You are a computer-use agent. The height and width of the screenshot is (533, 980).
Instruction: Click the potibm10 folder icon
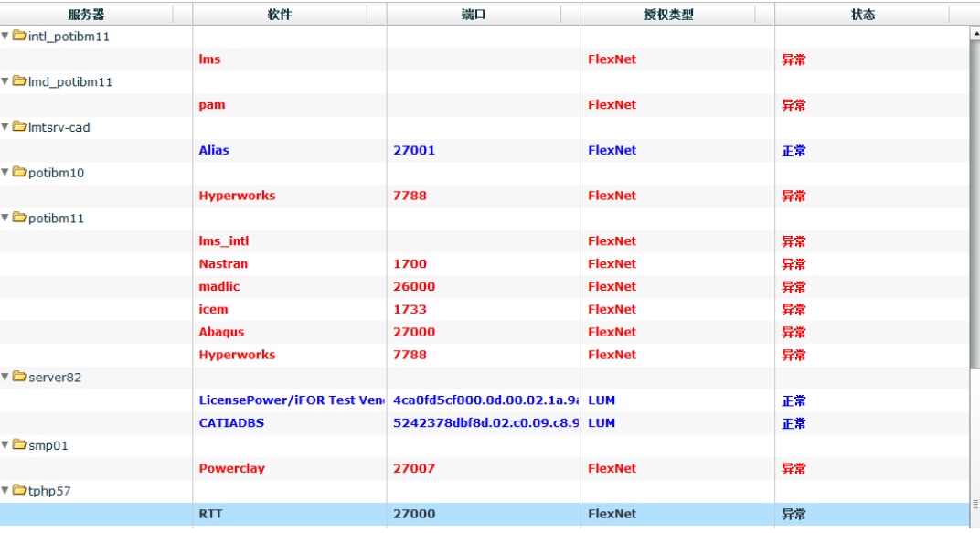coord(19,172)
